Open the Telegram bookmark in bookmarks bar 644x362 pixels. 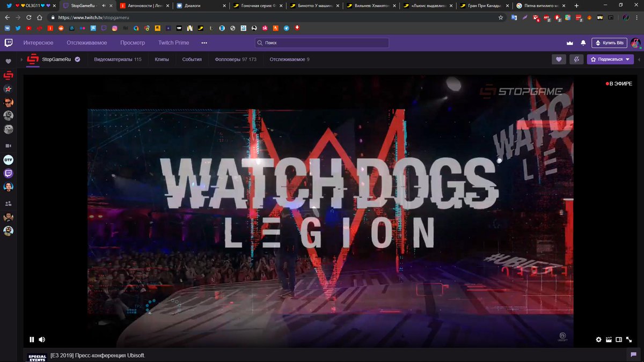286,28
